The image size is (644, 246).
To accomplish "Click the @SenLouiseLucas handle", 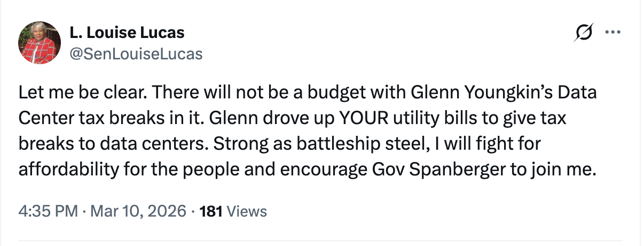I will [136, 53].
